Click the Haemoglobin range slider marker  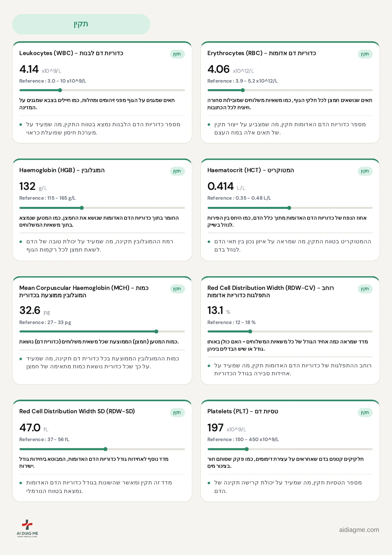(x=82, y=208)
